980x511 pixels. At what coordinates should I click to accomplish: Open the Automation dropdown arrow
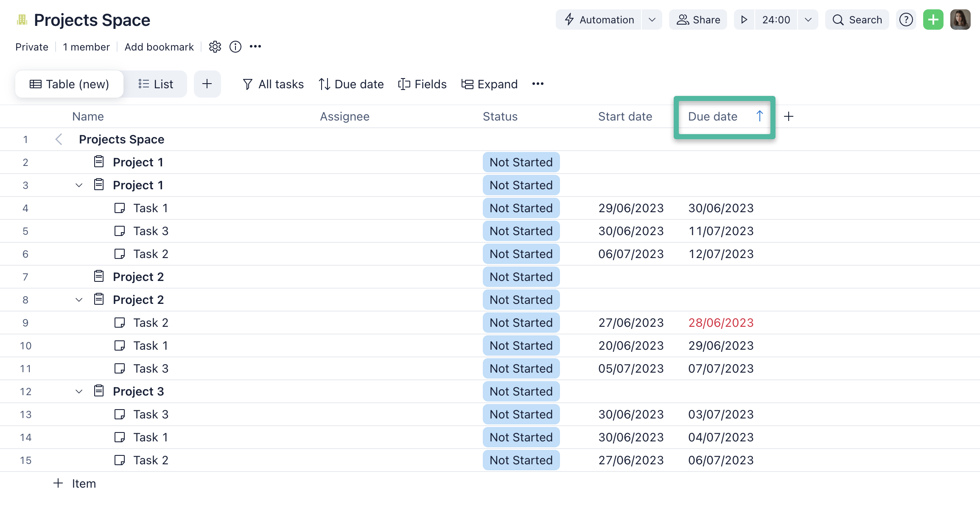coord(652,20)
